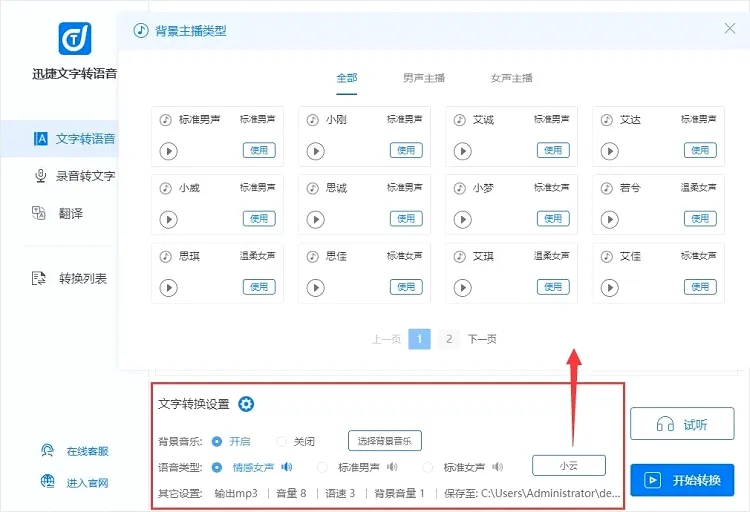Select 标准女声 voice type radio

[428, 467]
